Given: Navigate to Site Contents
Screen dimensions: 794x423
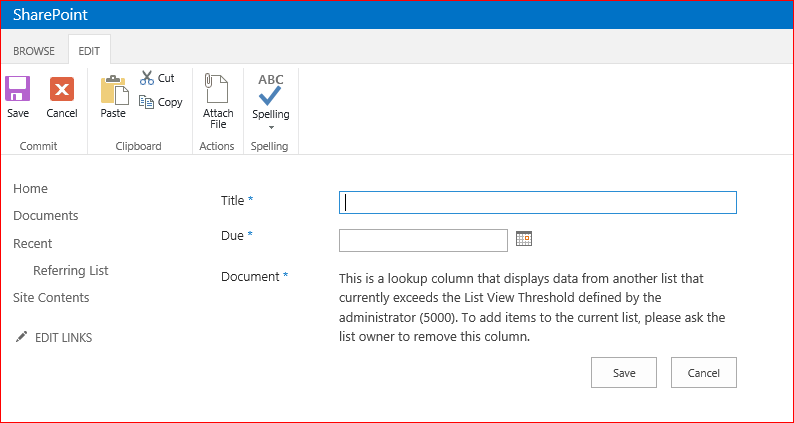Looking at the screenshot, I should (51, 298).
